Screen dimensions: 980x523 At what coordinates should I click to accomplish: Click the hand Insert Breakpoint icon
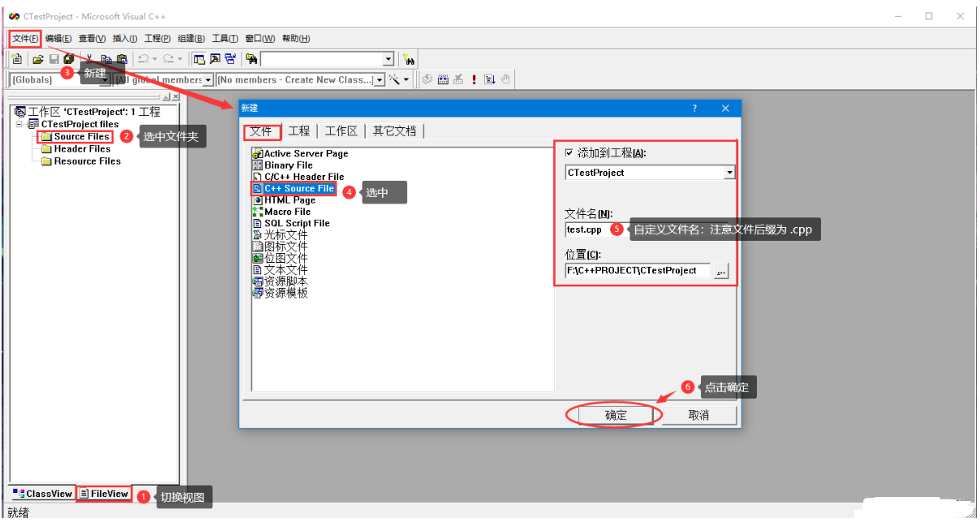(x=505, y=79)
